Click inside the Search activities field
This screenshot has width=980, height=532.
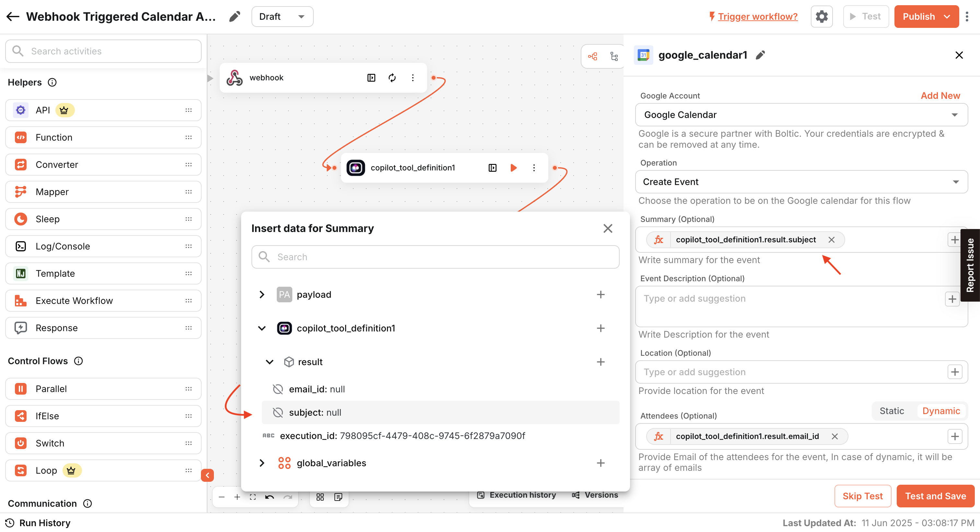tap(103, 51)
